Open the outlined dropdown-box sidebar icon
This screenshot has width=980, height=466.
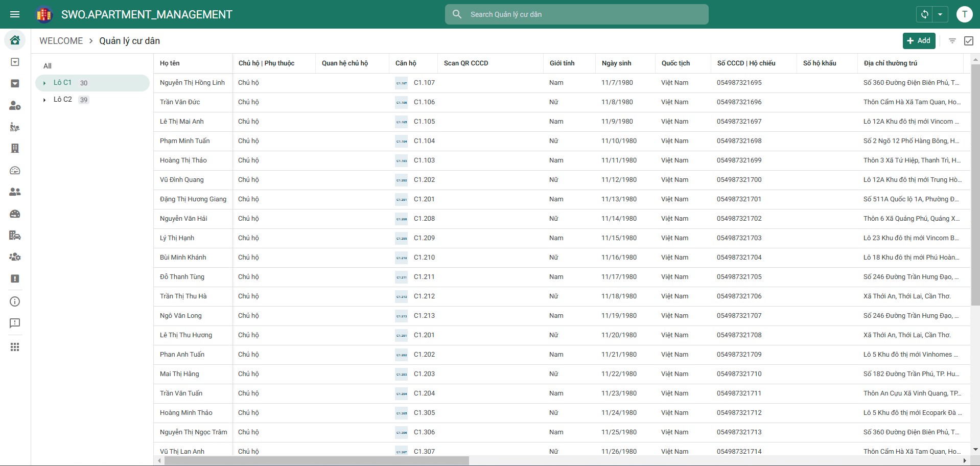pos(15,62)
